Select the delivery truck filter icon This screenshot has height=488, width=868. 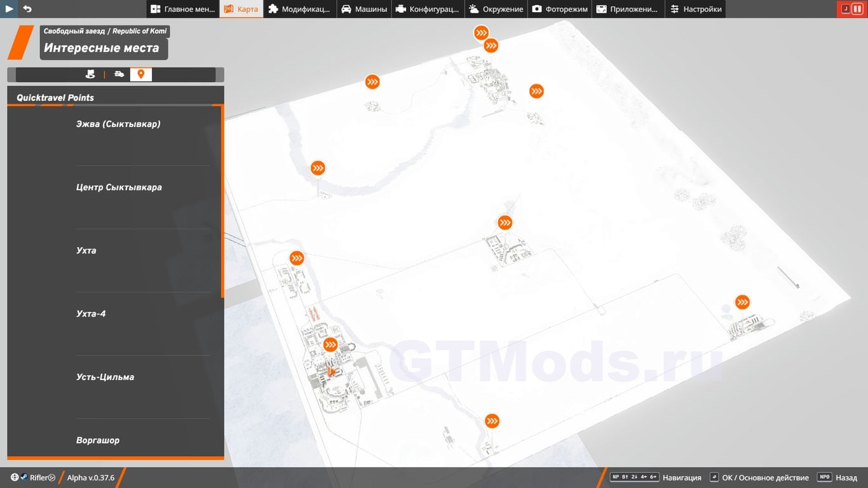(x=119, y=74)
